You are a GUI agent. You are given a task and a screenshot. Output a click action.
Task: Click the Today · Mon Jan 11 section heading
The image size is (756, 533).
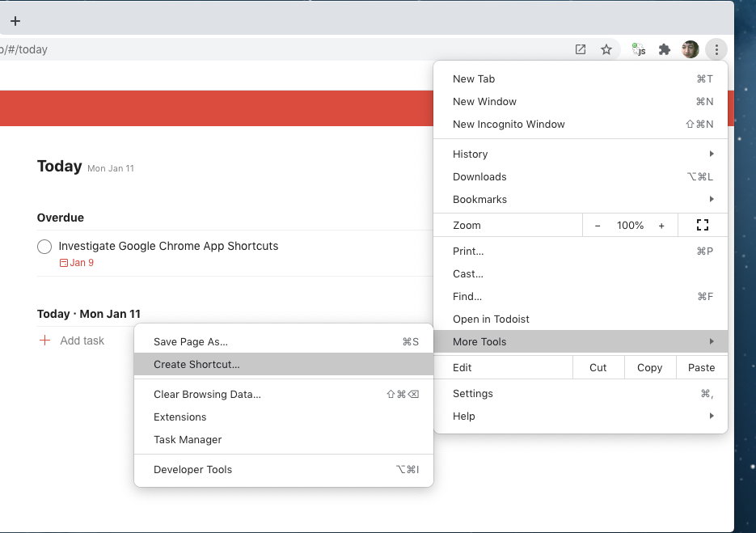tap(89, 314)
